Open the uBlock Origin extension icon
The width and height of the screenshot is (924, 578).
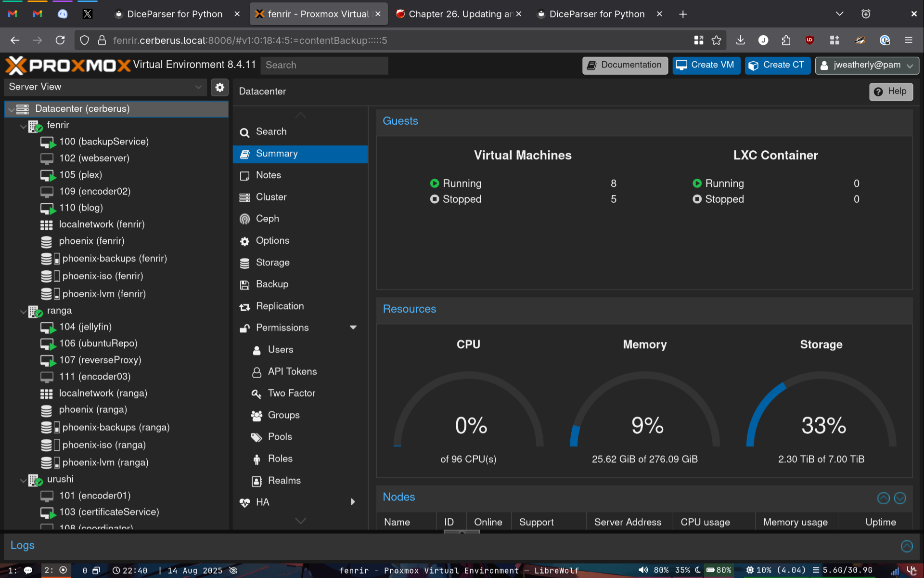coord(809,40)
